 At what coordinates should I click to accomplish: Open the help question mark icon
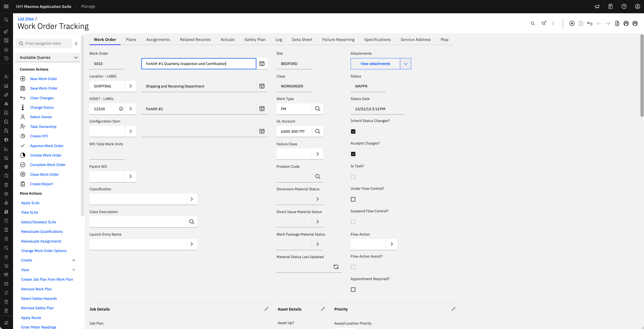tap(624, 6)
